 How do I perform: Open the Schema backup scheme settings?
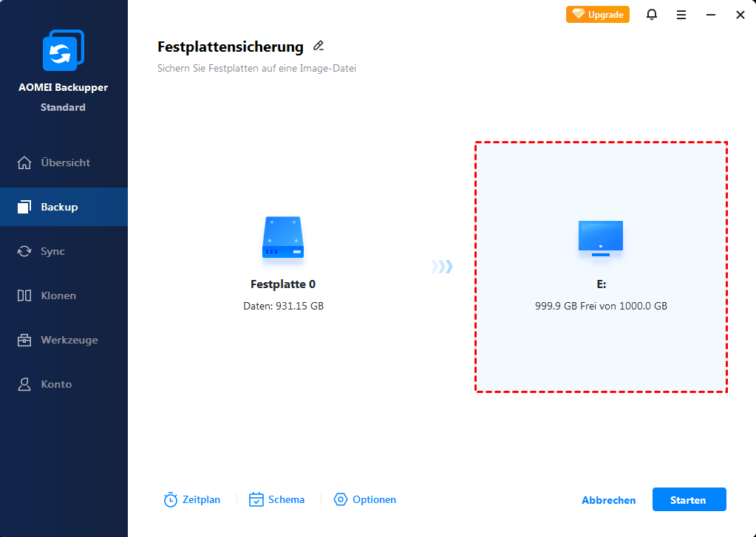277,499
